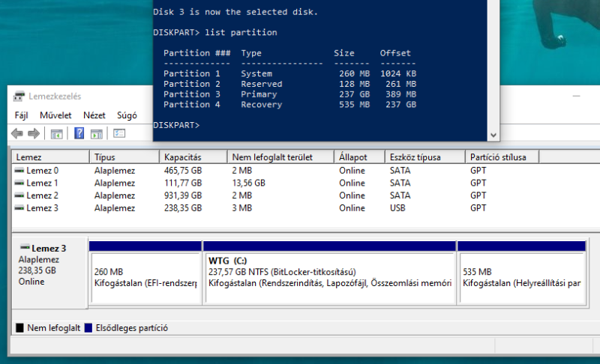600x364 pixels.
Task: Click the Lemez 1 disk icon
Action: [19, 183]
